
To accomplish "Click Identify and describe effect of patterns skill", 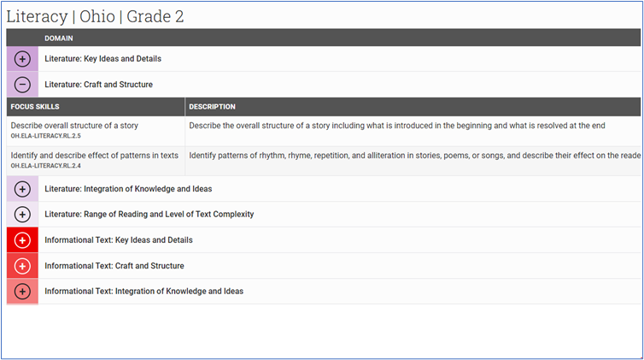I will 95,156.
